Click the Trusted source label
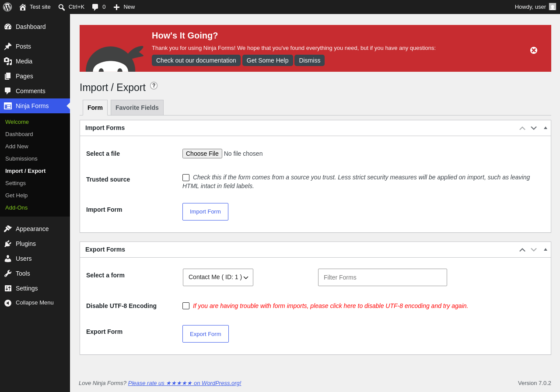 pyautogui.click(x=108, y=179)
